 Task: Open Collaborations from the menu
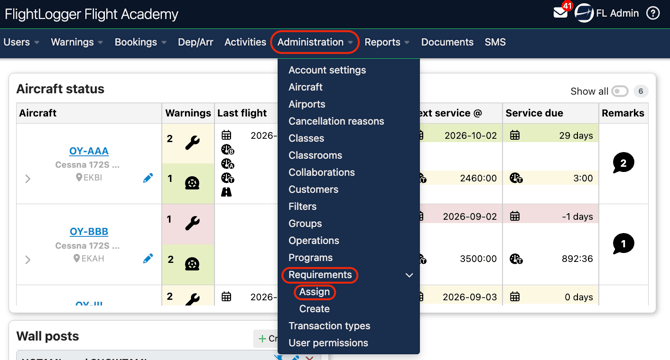[322, 173]
